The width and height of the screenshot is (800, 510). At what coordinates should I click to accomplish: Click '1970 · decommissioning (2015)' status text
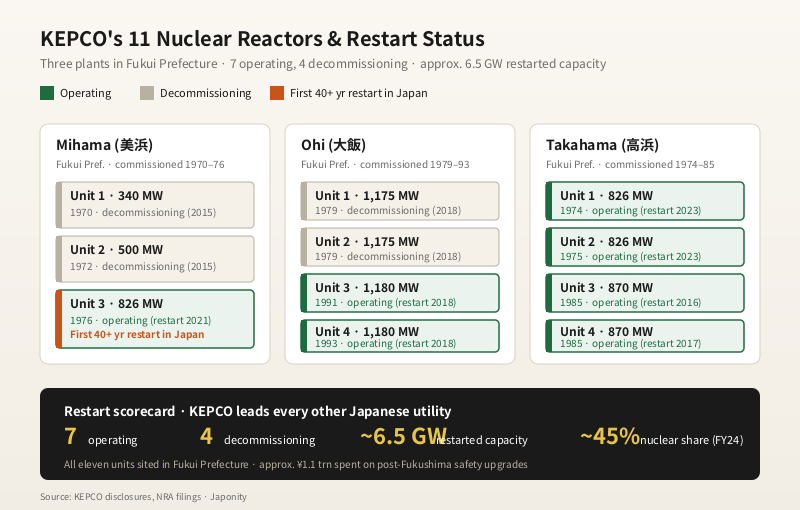click(143, 212)
